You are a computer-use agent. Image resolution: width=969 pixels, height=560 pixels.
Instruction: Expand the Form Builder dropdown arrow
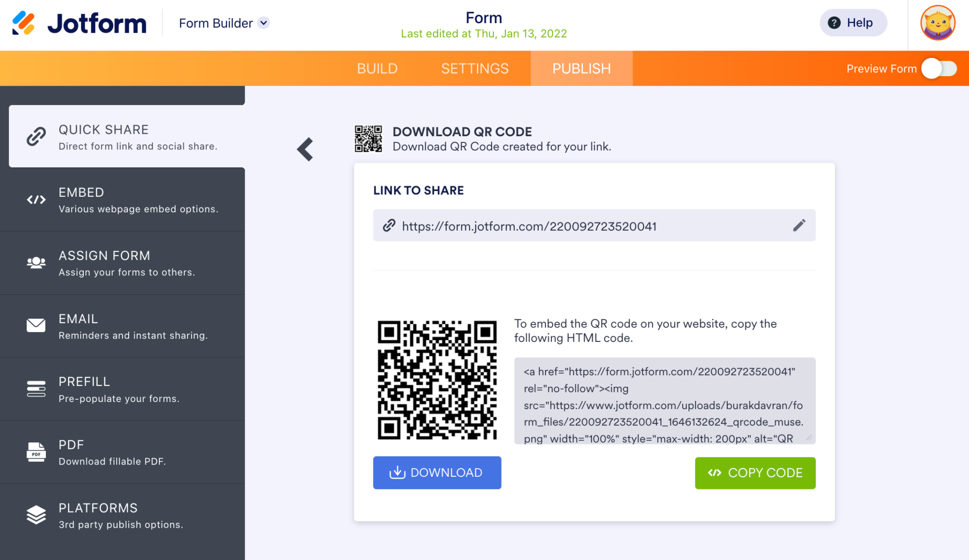click(x=264, y=23)
